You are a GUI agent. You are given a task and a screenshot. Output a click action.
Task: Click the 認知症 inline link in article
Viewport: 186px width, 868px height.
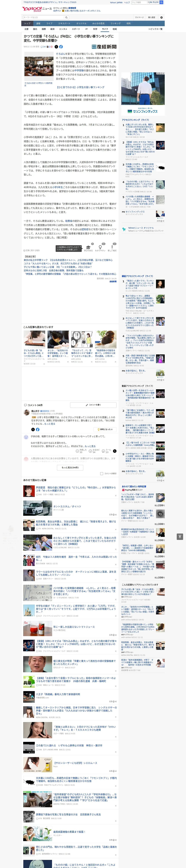[85, 229]
